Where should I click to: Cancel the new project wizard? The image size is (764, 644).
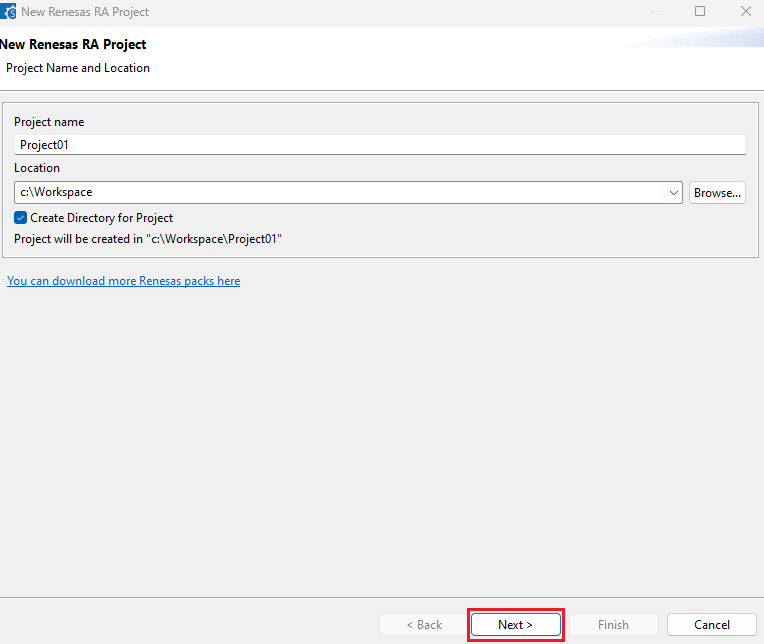point(711,625)
